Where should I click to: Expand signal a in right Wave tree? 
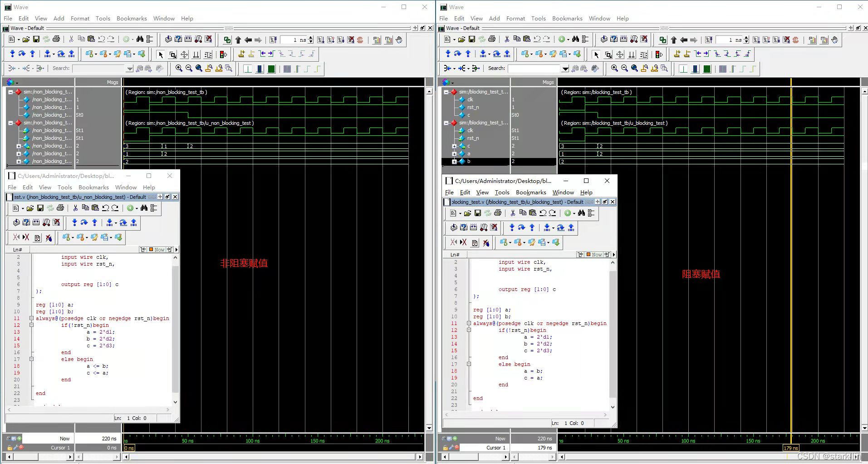pyautogui.click(x=454, y=154)
